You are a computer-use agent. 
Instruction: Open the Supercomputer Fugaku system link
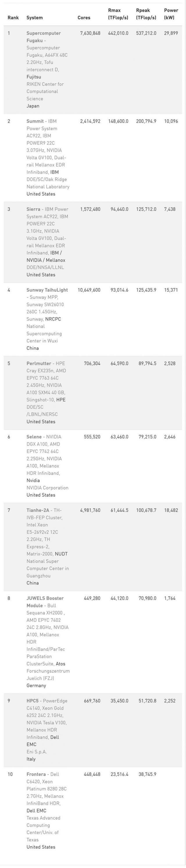pyautogui.click(x=44, y=37)
